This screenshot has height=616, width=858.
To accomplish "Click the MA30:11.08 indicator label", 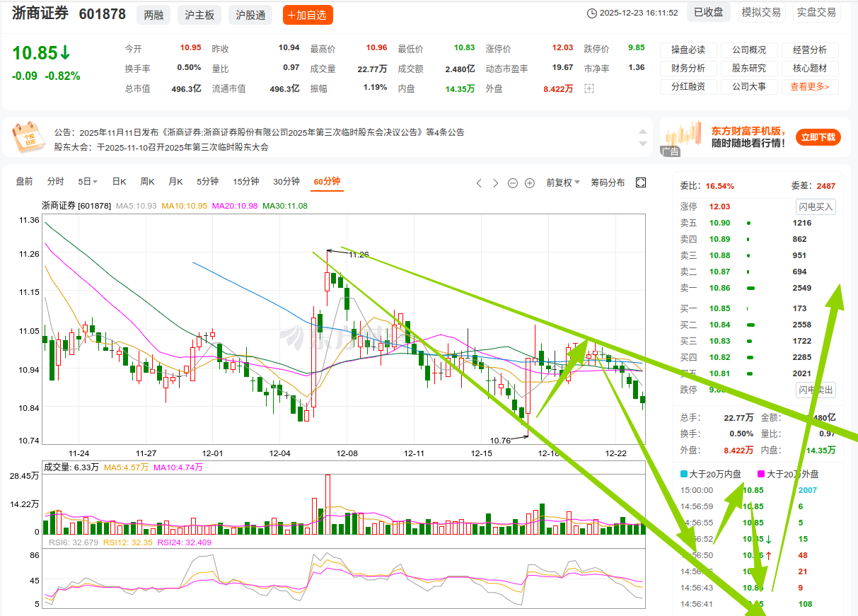I will (285, 206).
